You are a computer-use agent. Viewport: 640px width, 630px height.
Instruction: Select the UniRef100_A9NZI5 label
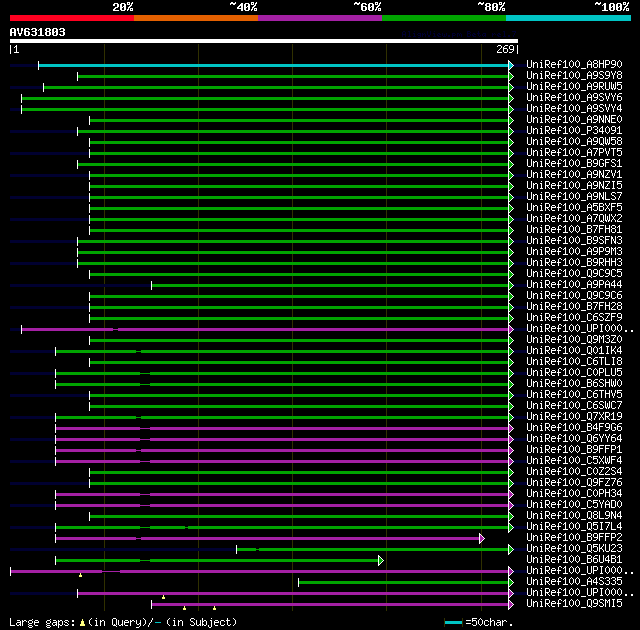pyautogui.click(x=574, y=186)
